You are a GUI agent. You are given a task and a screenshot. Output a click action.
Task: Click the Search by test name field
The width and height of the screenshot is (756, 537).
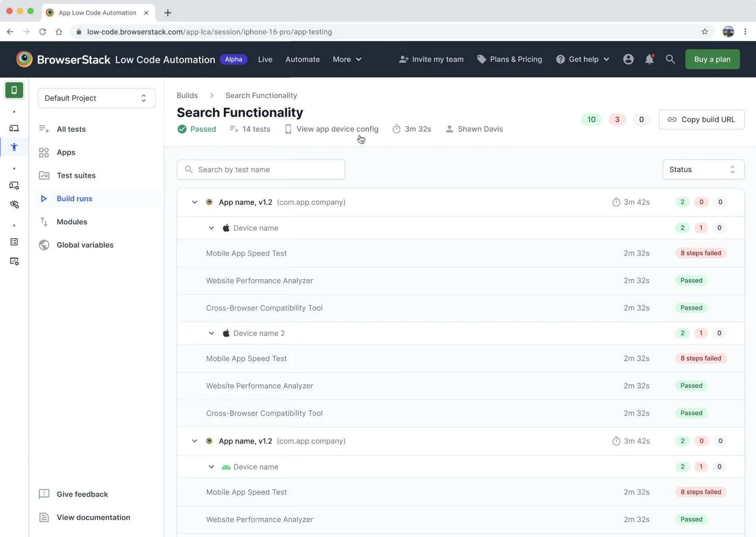[x=260, y=169]
